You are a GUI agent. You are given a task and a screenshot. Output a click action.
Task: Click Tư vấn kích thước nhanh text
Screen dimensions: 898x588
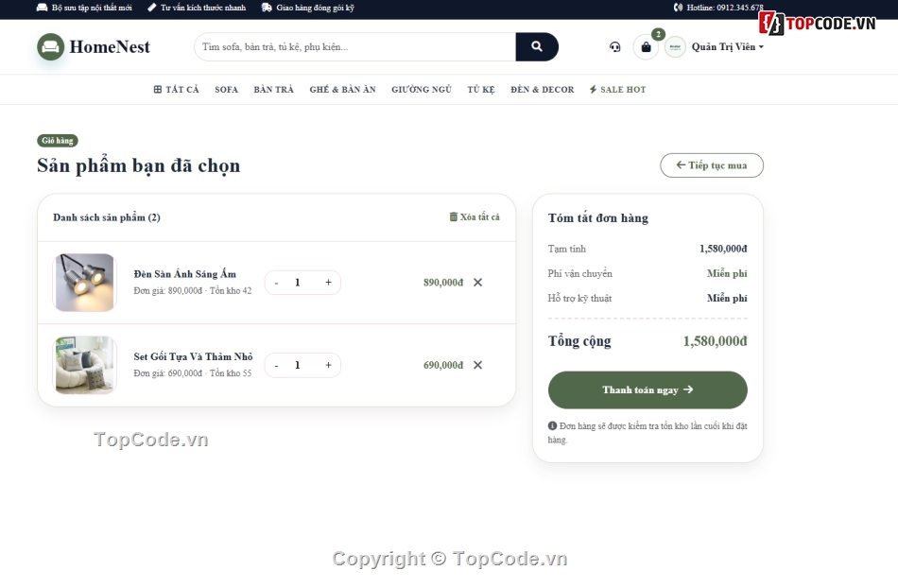pos(202,8)
